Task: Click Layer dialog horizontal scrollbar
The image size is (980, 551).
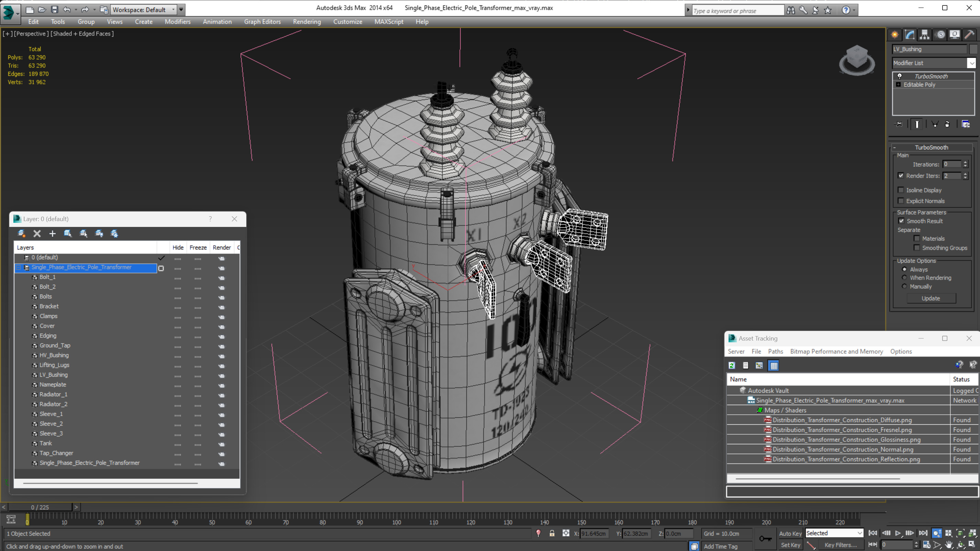Action: pos(110,483)
